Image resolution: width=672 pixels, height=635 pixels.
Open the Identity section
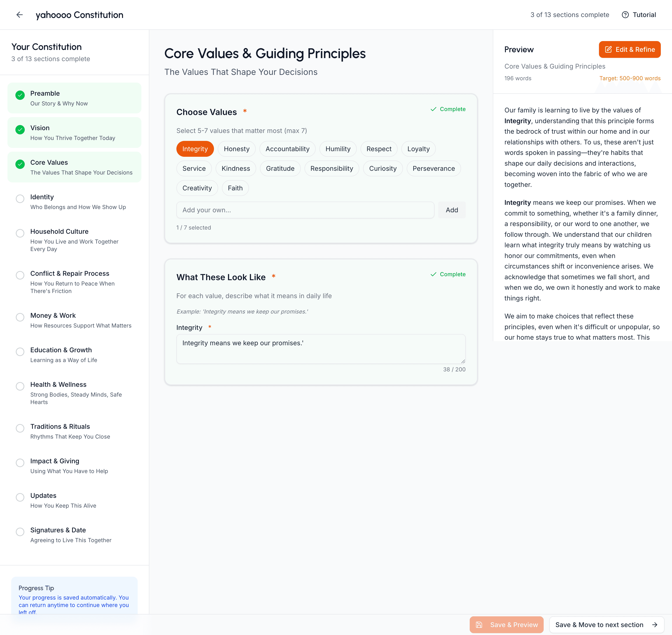click(x=74, y=201)
